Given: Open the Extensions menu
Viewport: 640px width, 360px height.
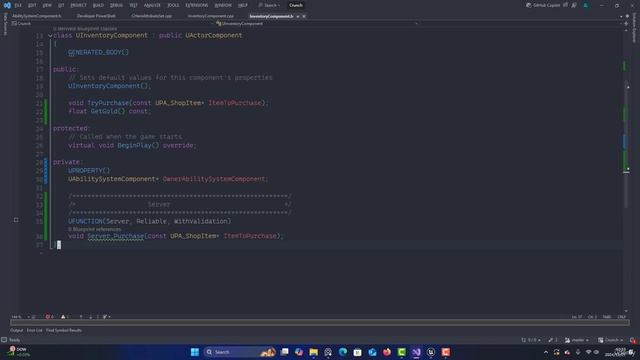Looking at the screenshot, I should pos(197,5).
